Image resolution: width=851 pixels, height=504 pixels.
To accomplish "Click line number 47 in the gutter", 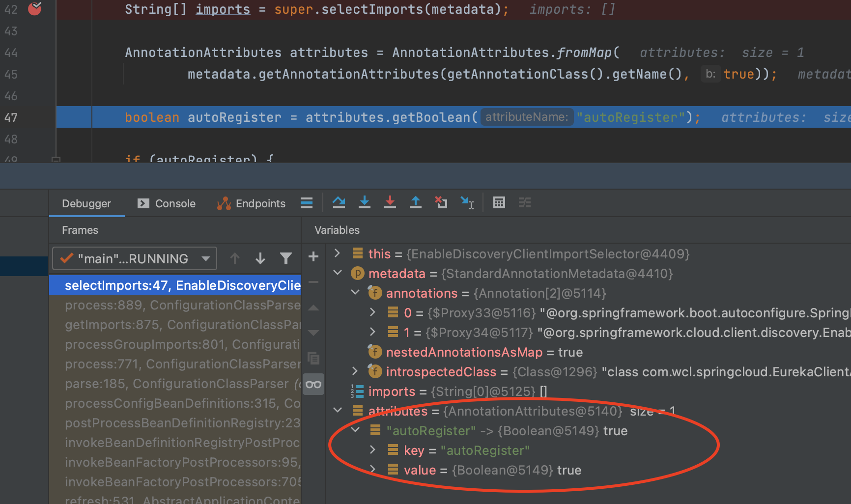I will point(11,117).
